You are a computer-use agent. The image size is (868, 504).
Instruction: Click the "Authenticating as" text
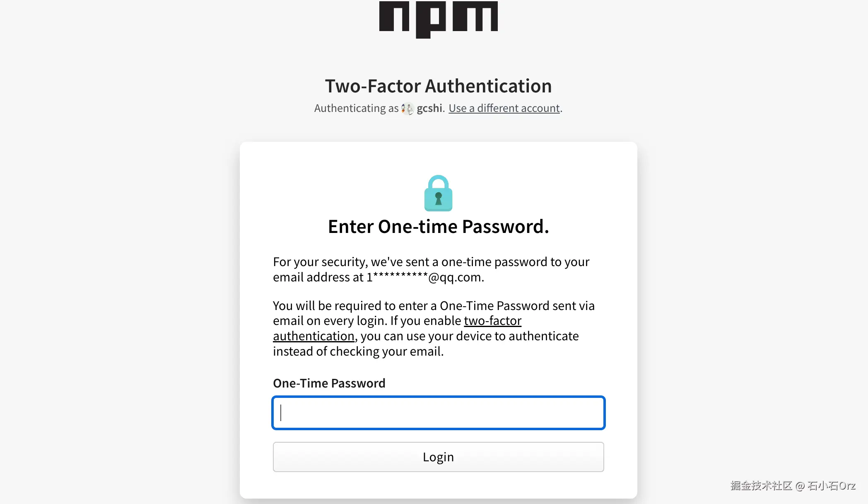coord(356,109)
